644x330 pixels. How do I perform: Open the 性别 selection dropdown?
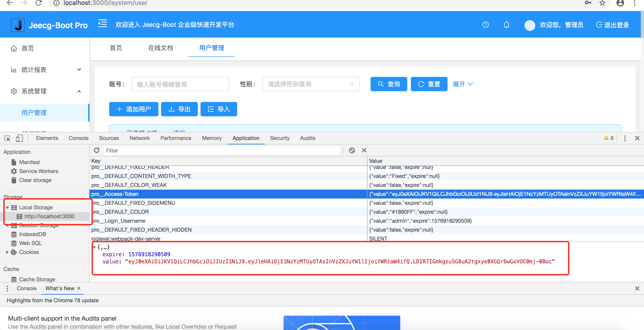click(x=311, y=84)
